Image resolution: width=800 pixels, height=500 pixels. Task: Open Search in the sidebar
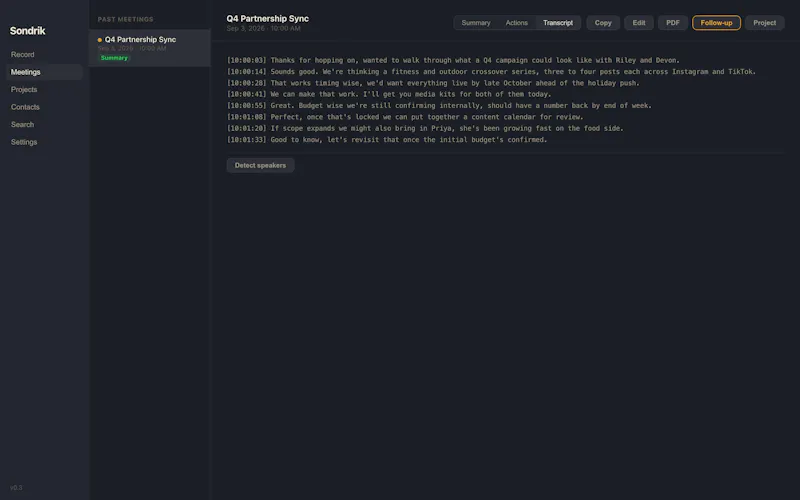coord(22,124)
